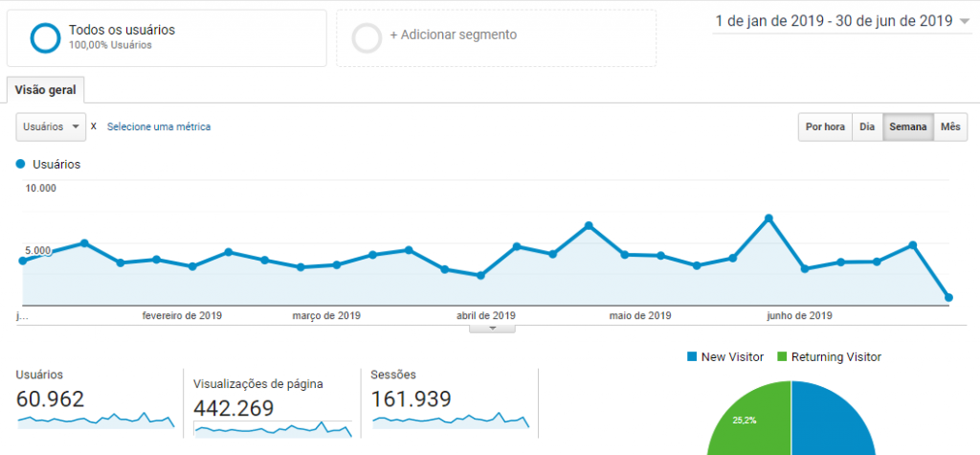Image resolution: width=980 pixels, height=455 pixels.
Task: Click the Usuários sparkline chart
Action: tap(96, 420)
